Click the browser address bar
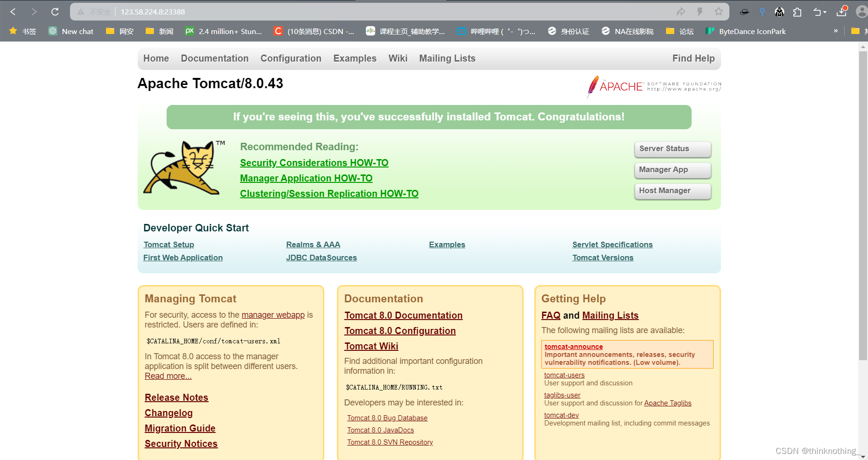 click(327, 12)
